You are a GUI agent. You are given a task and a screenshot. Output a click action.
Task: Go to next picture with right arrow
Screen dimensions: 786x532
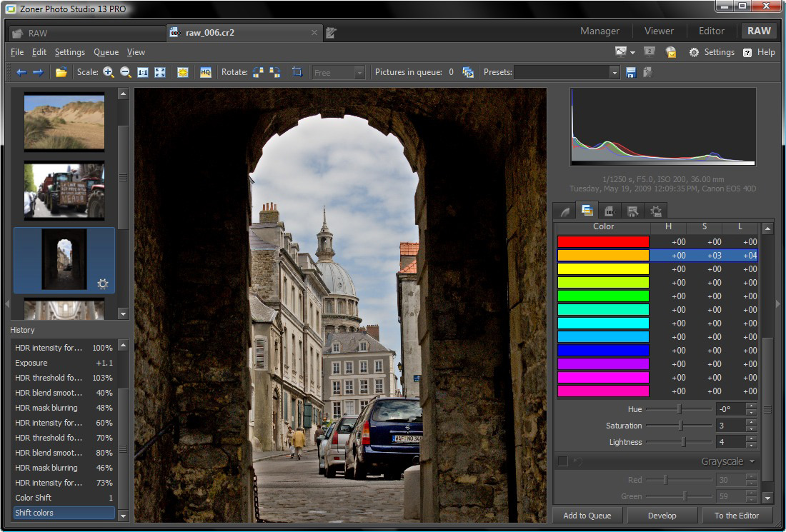(x=38, y=72)
